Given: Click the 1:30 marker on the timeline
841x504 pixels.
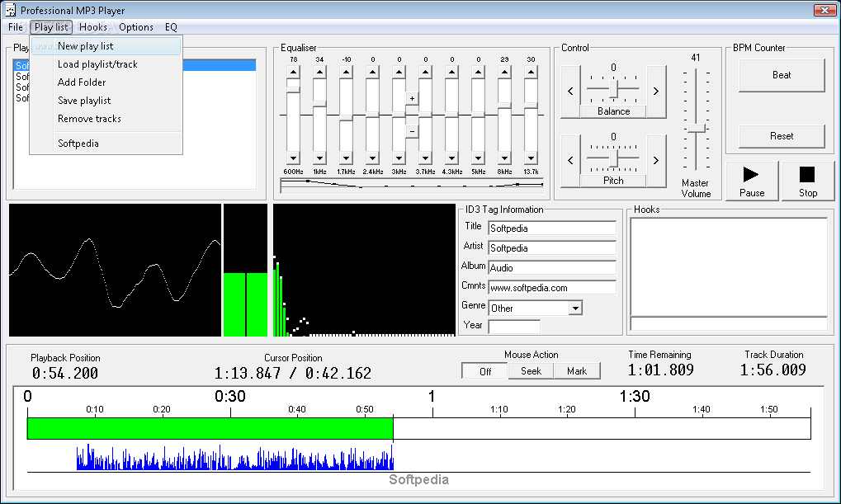Looking at the screenshot, I should pos(635,397).
